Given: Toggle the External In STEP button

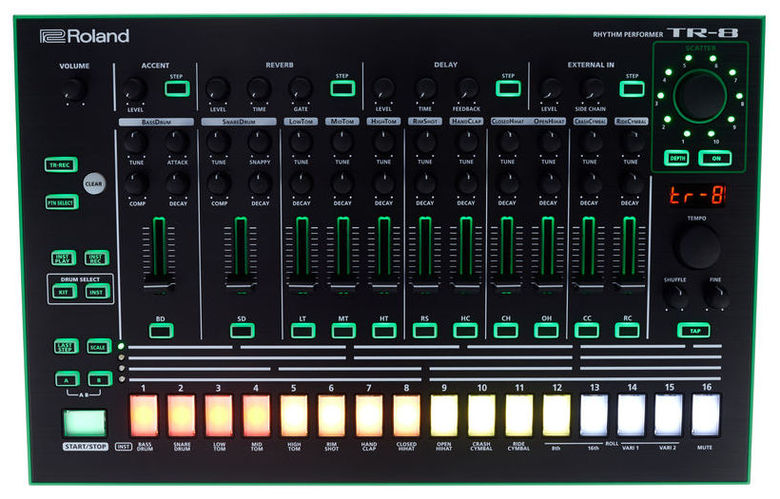Looking at the screenshot, I should (632, 89).
